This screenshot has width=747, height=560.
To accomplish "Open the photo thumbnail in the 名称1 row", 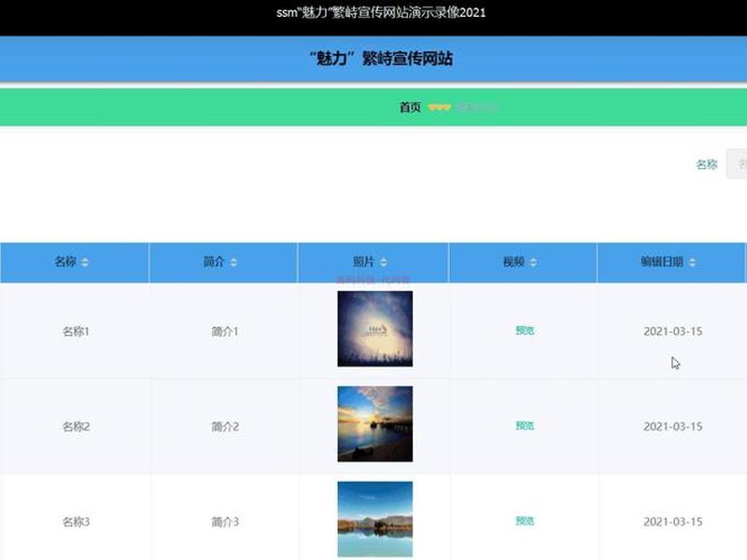I will coord(375,329).
